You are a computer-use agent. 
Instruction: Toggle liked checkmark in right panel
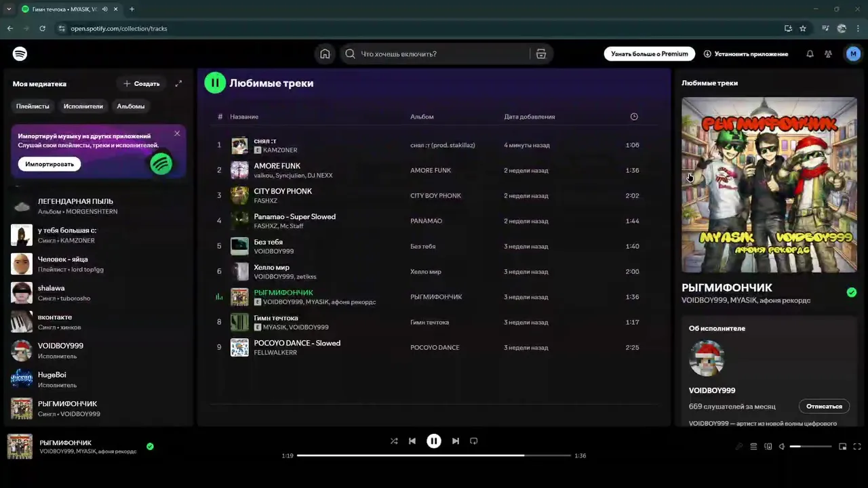pos(851,292)
